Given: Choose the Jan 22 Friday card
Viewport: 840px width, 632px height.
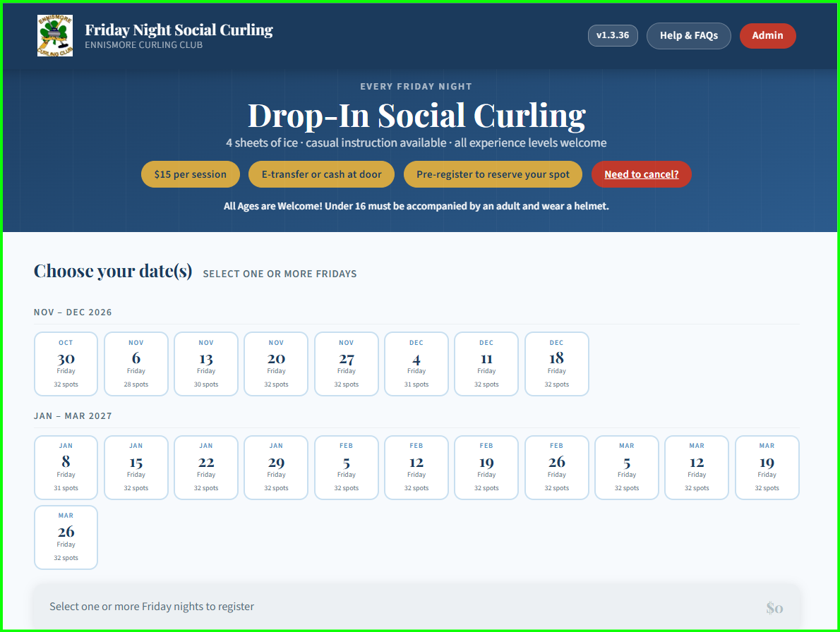Looking at the screenshot, I should pos(206,468).
